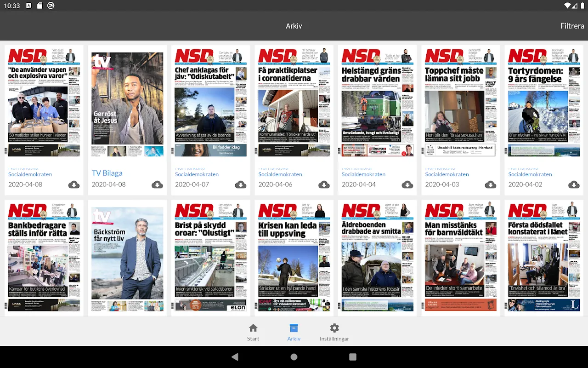This screenshot has width=588, height=368.
Task: Tap download cloud for 2020-04-06 issue
Action: point(324,185)
